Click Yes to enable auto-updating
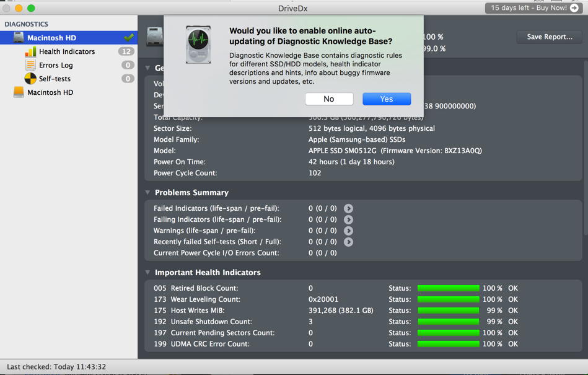Viewport: 588px width, 375px height. click(387, 99)
